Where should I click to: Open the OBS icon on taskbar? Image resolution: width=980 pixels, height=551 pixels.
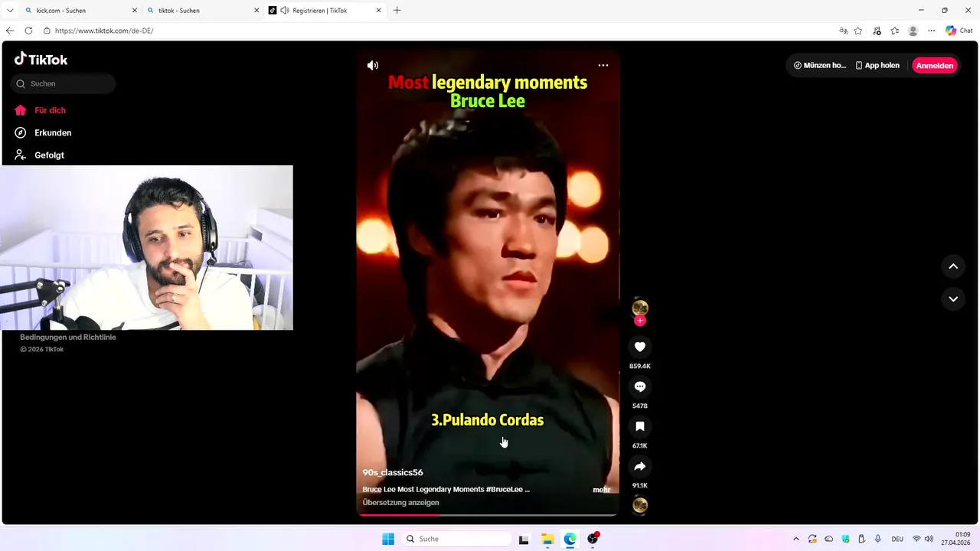[x=593, y=539]
